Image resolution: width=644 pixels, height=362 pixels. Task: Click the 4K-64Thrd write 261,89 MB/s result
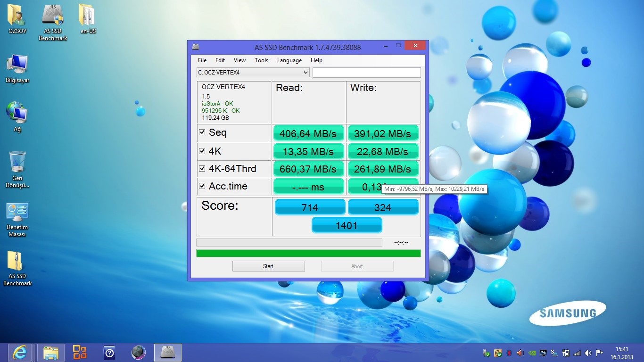pyautogui.click(x=383, y=169)
